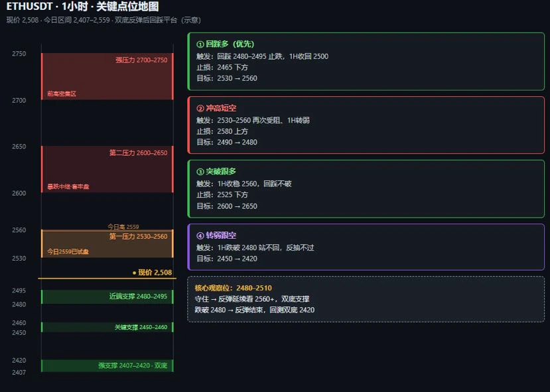Select the "近端支撑 2480–2495" zone label
The height and width of the screenshot is (392, 550).
(138, 296)
